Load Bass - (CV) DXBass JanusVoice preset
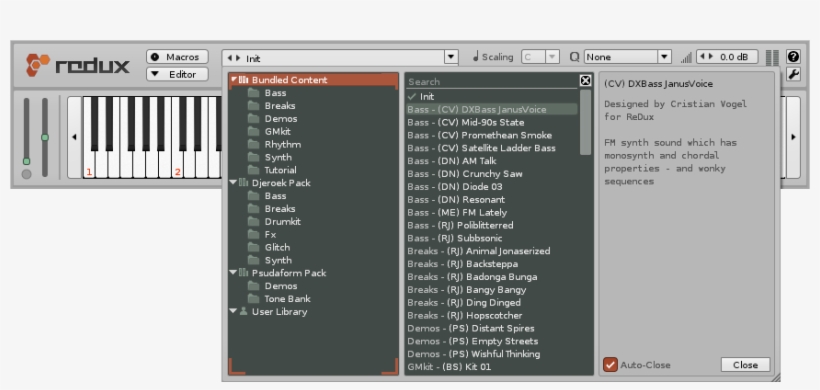This screenshot has height=390, width=820. [492, 109]
